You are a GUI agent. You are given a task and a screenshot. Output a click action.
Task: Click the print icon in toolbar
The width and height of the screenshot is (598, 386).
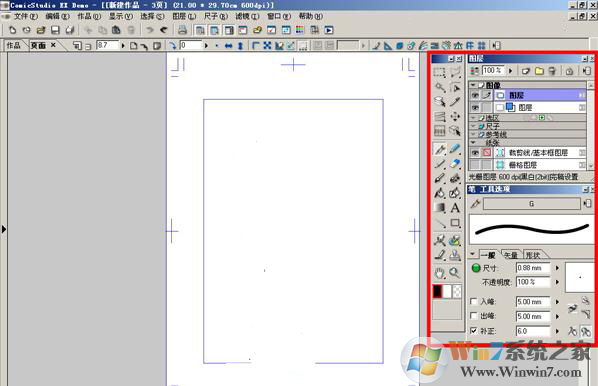click(x=182, y=30)
